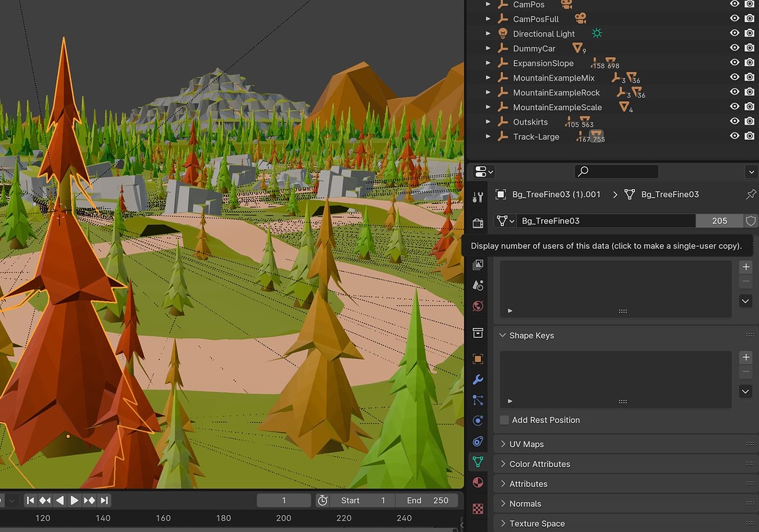Expand the Normals panel
This screenshot has width=759, height=532.
[502, 503]
